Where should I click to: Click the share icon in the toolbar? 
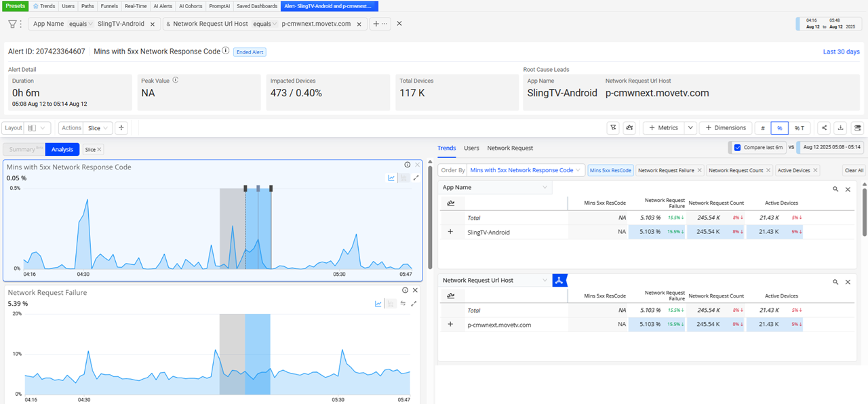[824, 127]
